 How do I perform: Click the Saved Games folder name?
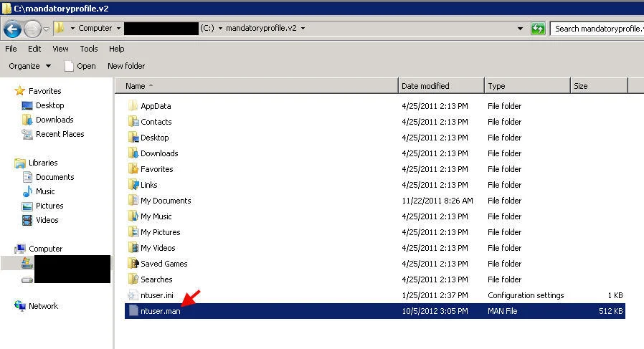coord(164,264)
